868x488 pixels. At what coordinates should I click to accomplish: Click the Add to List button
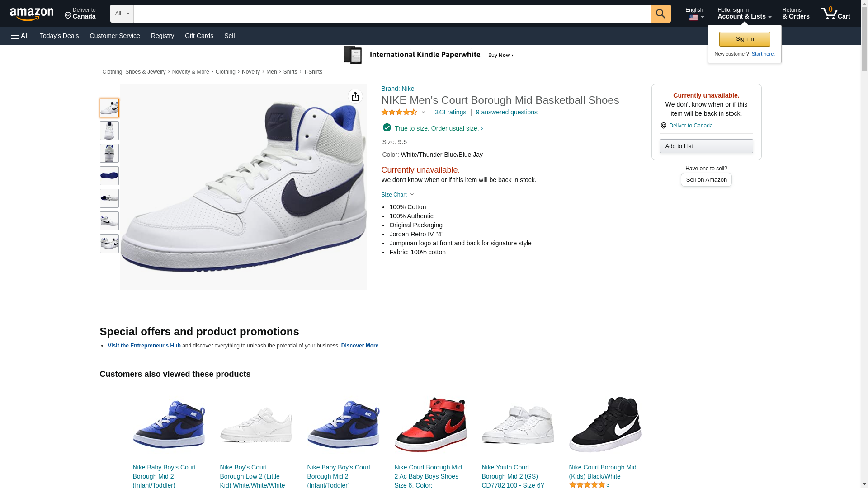coord(706,146)
